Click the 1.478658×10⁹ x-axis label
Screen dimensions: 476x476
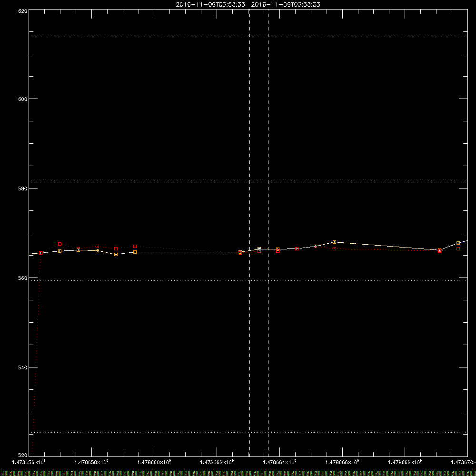click(x=91, y=462)
